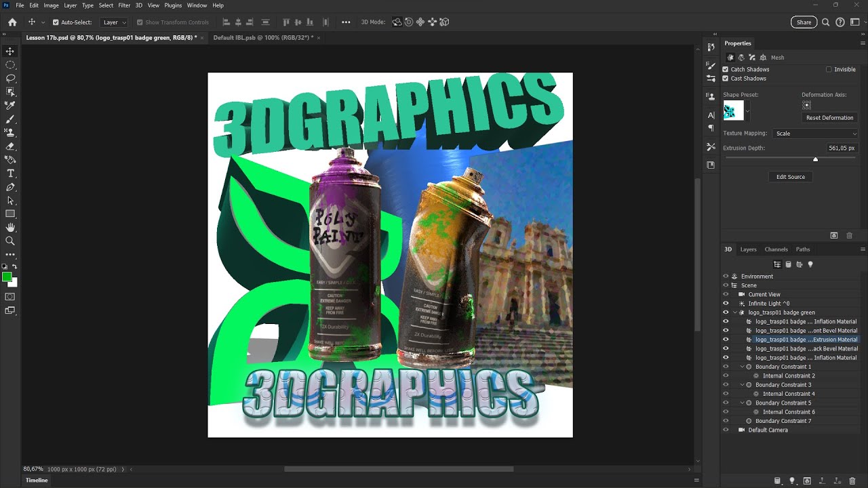Switch to the Default IBL.psb document tab
Viewport: 868px width, 488px height.
point(263,38)
